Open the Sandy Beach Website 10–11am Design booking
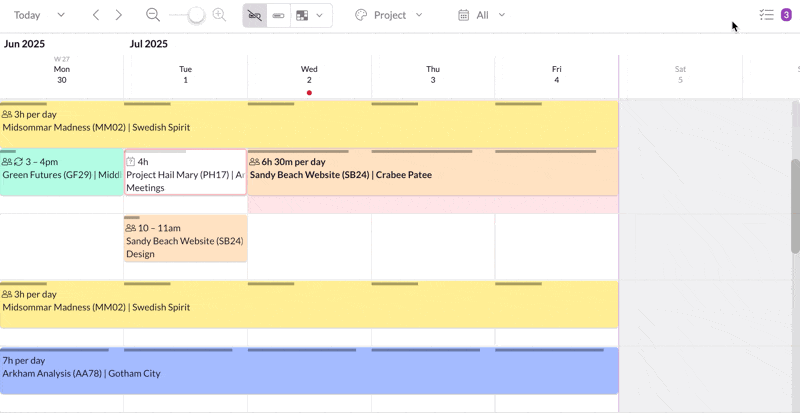The image size is (800, 413). pyautogui.click(x=186, y=239)
